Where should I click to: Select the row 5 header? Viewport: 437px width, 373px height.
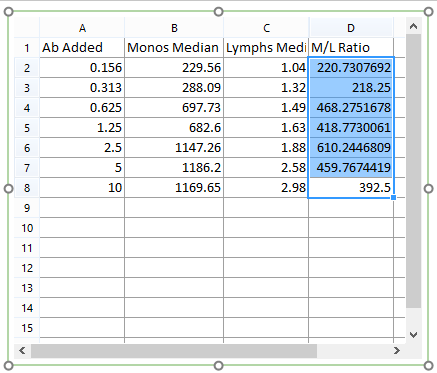coord(27,128)
